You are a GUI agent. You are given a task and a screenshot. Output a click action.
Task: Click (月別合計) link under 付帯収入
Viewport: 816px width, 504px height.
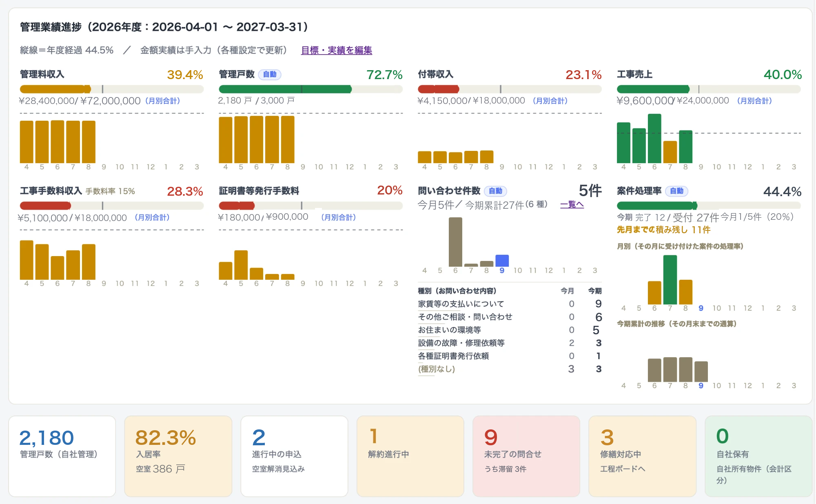[550, 101]
